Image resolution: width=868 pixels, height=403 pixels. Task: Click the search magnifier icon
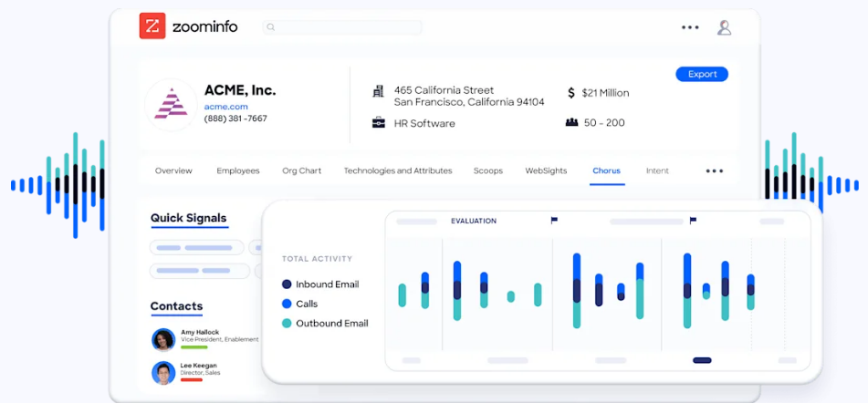coord(270,27)
